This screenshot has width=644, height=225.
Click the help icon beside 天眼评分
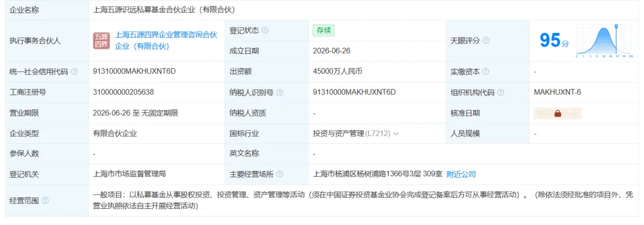(x=486, y=41)
